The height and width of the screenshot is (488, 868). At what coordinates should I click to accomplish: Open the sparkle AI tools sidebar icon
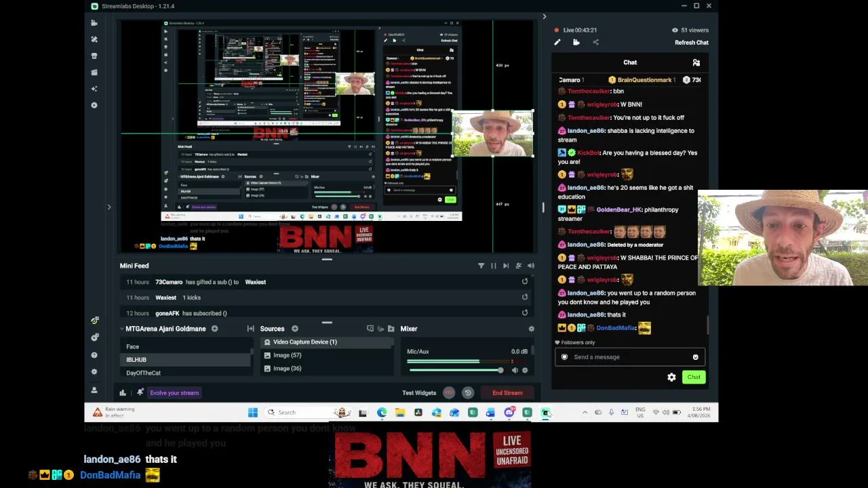tap(94, 88)
